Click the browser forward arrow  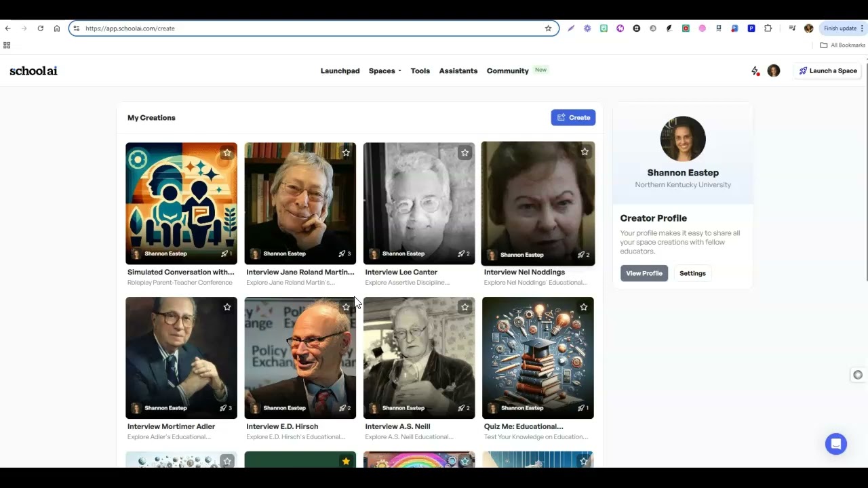[24, 28]
